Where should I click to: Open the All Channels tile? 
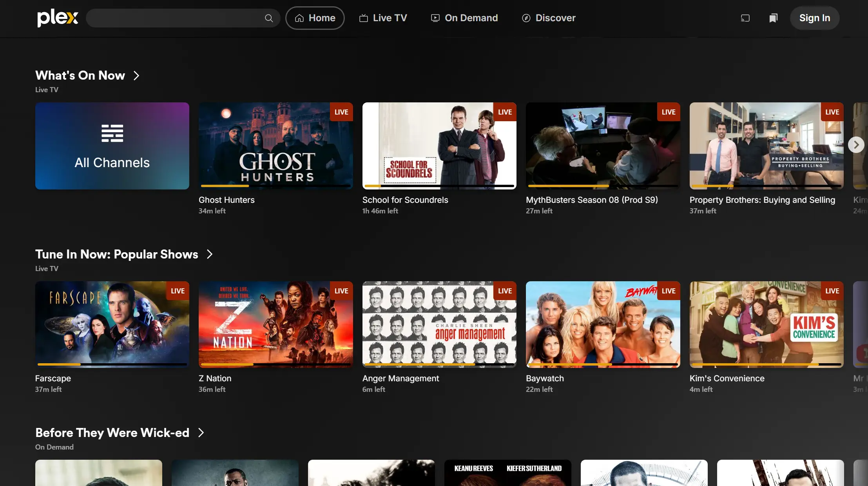[112, 146]
